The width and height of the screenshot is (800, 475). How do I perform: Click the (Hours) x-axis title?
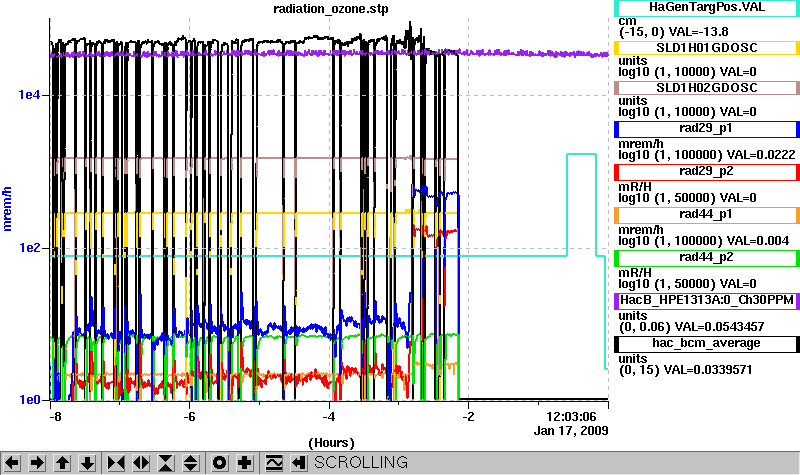(x=331, y=443)
